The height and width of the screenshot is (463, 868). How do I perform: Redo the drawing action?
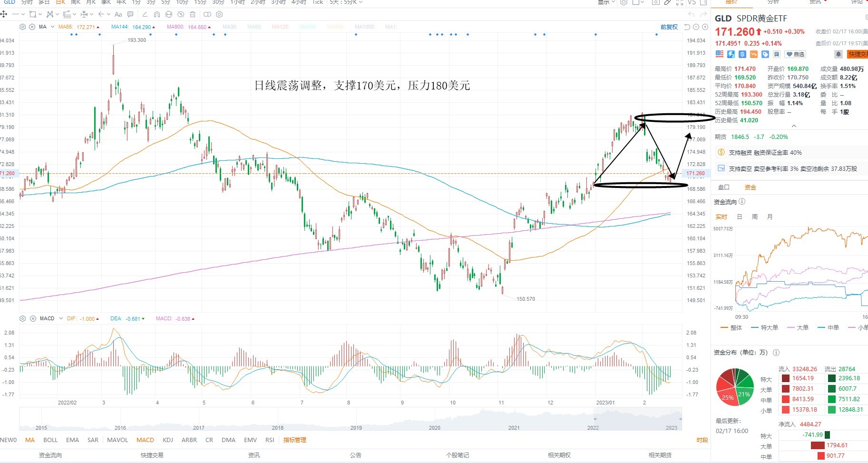(703, 14)
